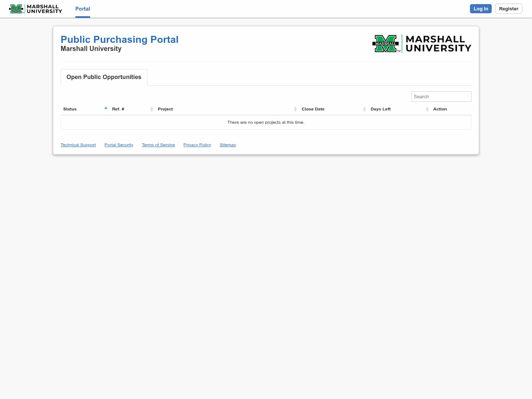Sort by Days Left column arrows
Screen dimensions: 532x399
point(427,109)
